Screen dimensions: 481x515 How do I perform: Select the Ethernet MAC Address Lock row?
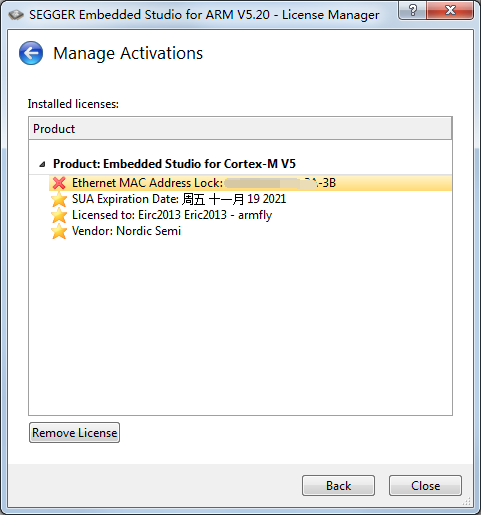[250, 183]
